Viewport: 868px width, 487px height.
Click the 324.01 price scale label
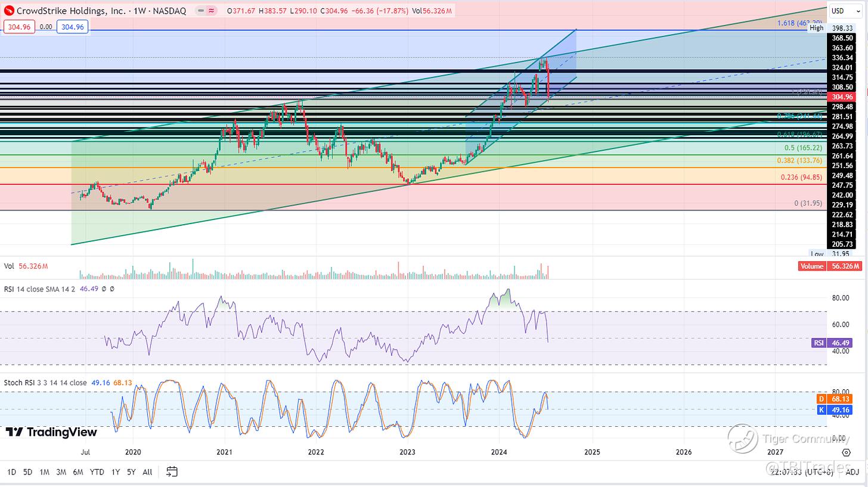click(x=841, y=67)
